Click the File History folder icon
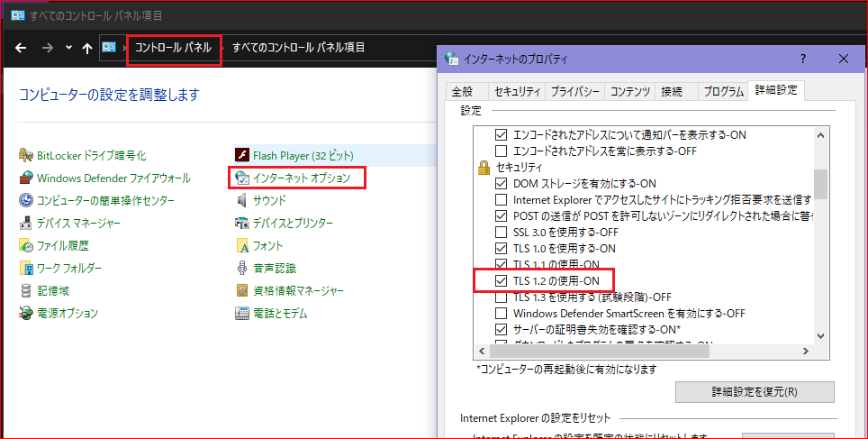Viewport: 868px width, 439px height. [25, 245]
